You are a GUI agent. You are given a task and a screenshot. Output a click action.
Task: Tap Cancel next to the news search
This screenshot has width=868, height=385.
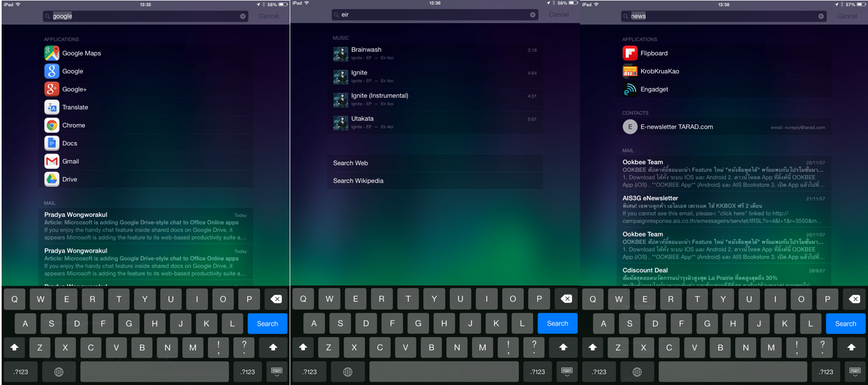(x=847, y=16)
